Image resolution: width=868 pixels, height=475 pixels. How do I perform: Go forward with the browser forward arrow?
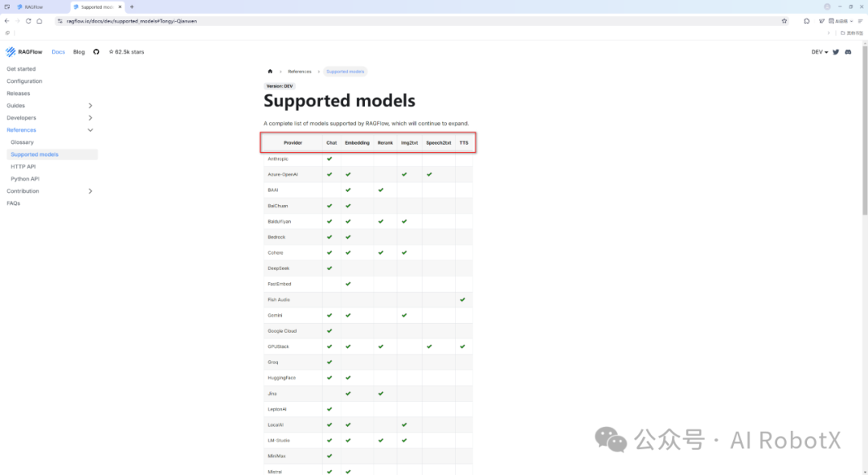[x=18, y=21]
